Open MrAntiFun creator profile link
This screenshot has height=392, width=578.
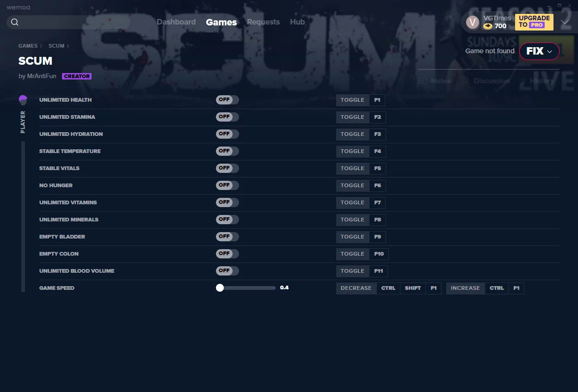click(42, 76)
